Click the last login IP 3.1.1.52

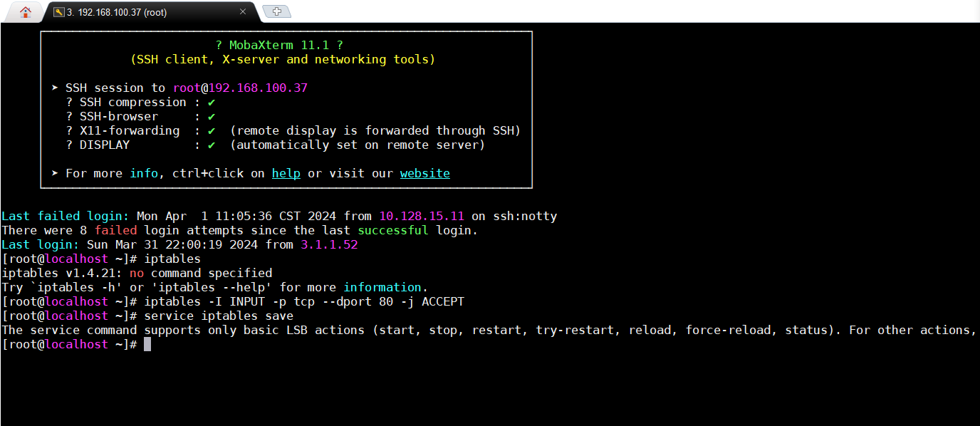(328, 245)
